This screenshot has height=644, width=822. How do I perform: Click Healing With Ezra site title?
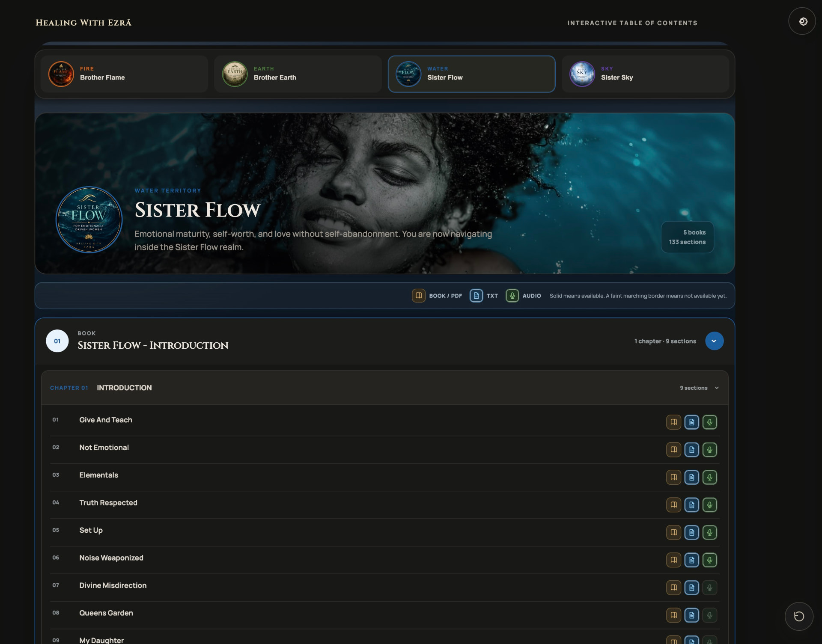click(83, 23)
